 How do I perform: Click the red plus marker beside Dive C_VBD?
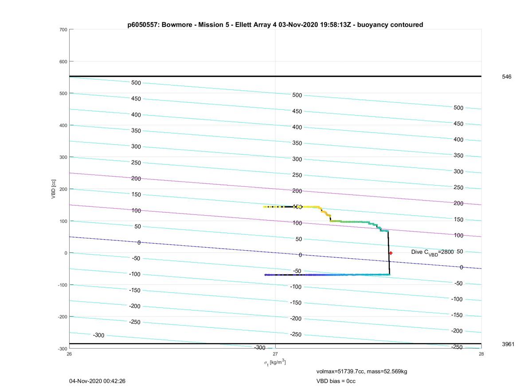tap(391, 253)
